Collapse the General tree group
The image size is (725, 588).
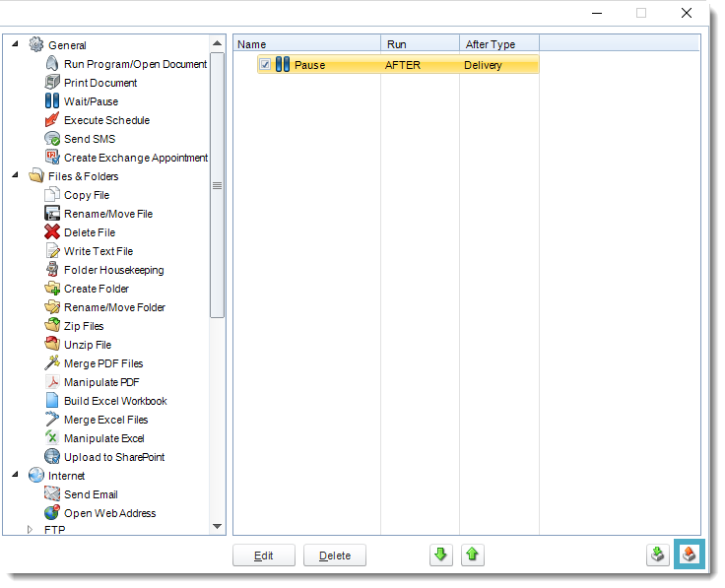pos(15,44)
